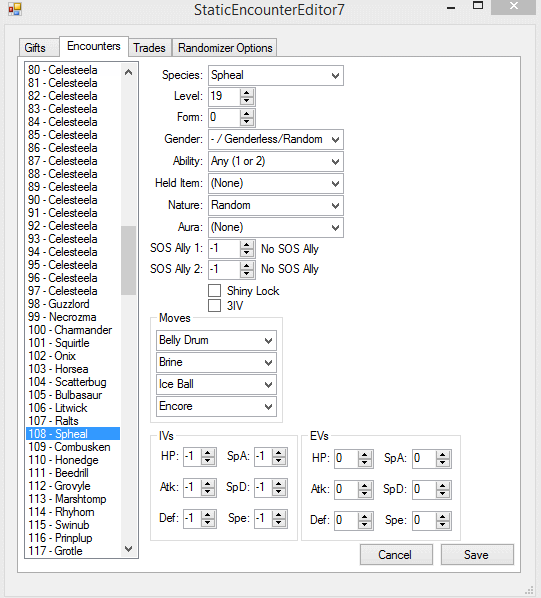The image size is (541, 598).
Task: Expand the Aura dropdown
Action: point(276,227)
